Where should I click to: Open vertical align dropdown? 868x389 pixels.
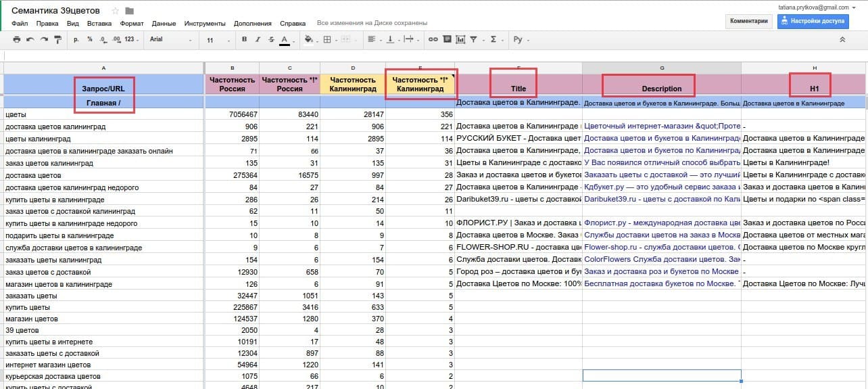coord(392,40)
